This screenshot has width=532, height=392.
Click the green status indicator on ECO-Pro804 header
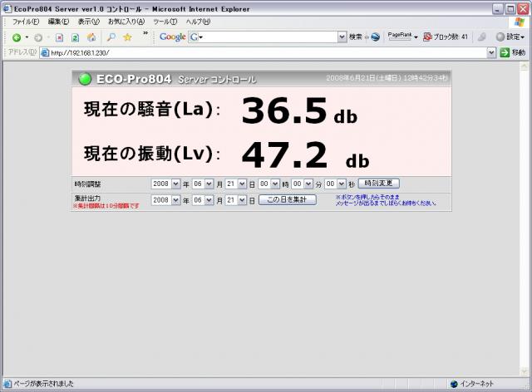(85, 79)
